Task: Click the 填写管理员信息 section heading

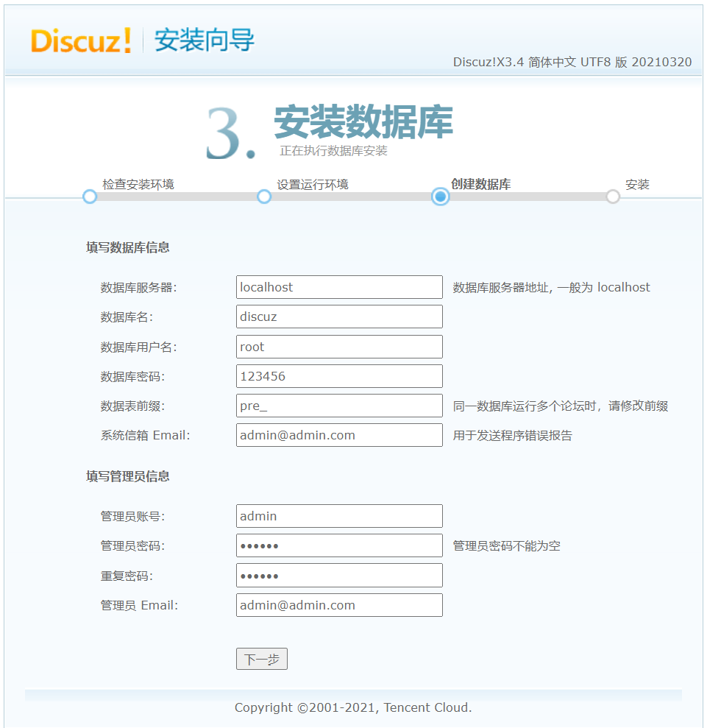Action: click(x=127, y=476)
